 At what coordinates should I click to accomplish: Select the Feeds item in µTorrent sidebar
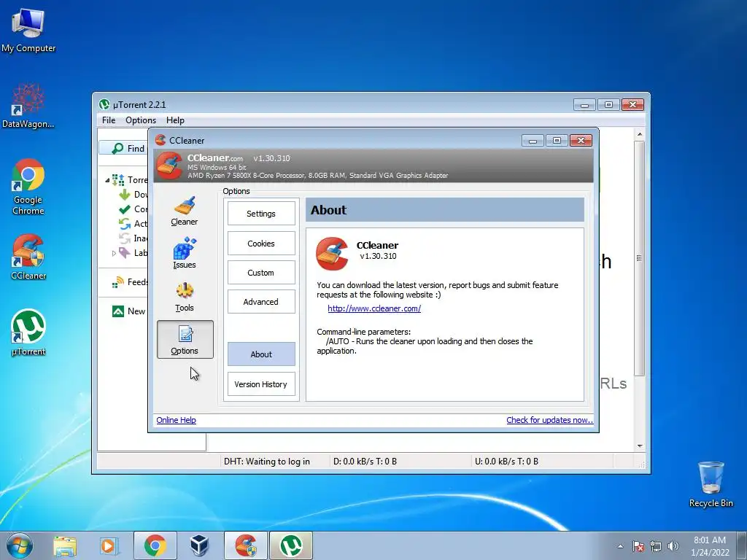click(x=130, y=282)
